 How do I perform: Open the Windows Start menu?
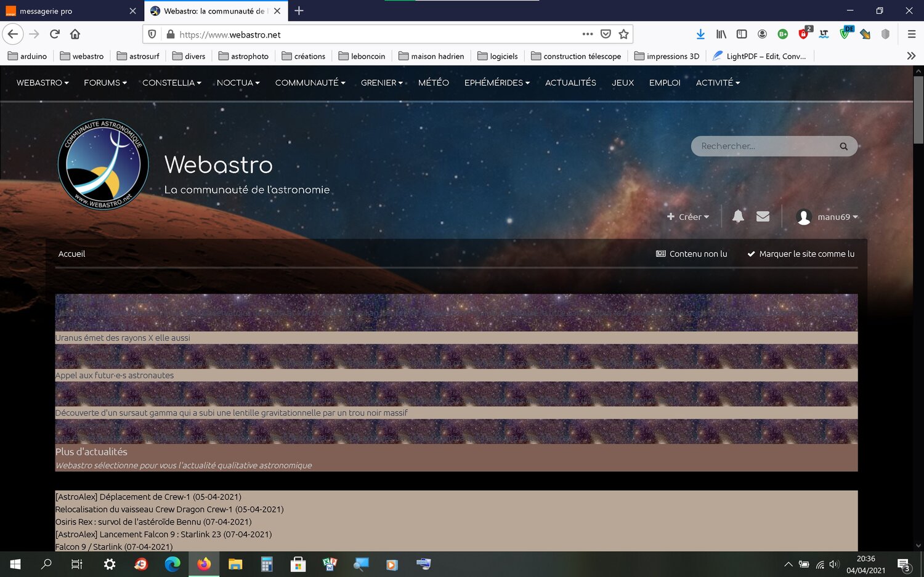point(15,564)
